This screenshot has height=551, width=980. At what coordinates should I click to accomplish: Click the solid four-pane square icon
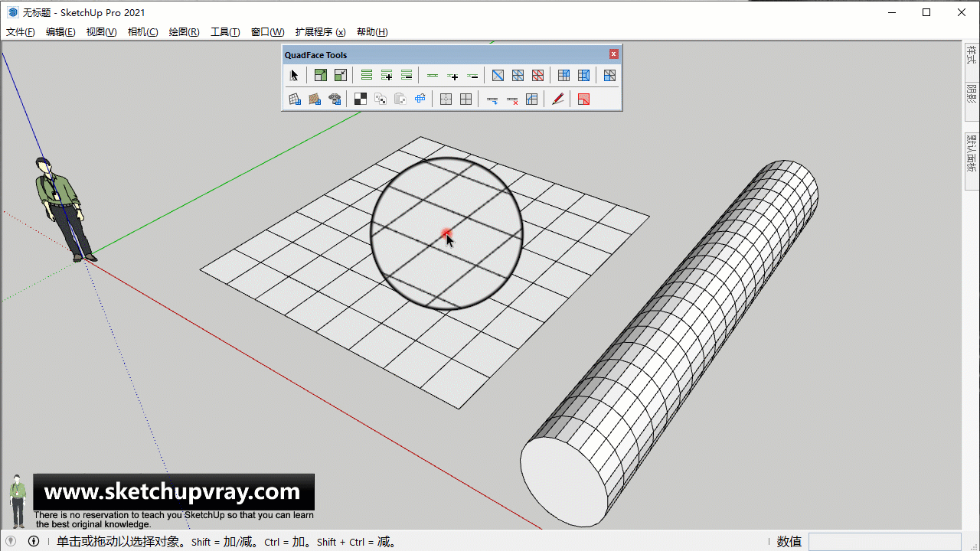(466, 99)
